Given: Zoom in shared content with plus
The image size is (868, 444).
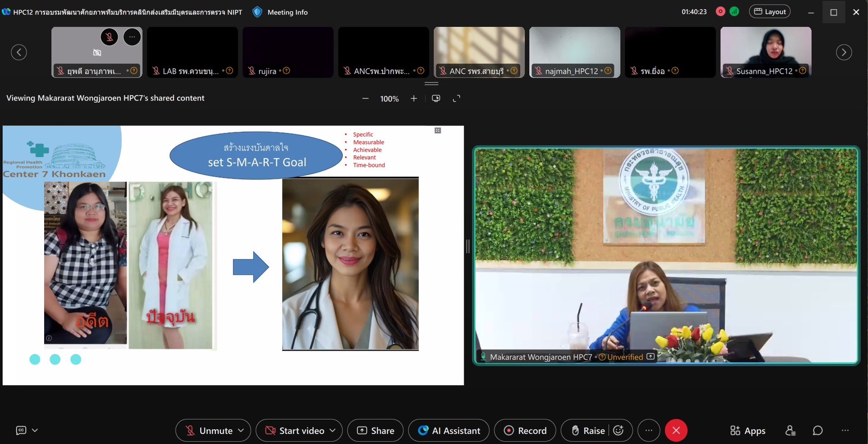Looking at the screenshot, I should tap(414, 98).
